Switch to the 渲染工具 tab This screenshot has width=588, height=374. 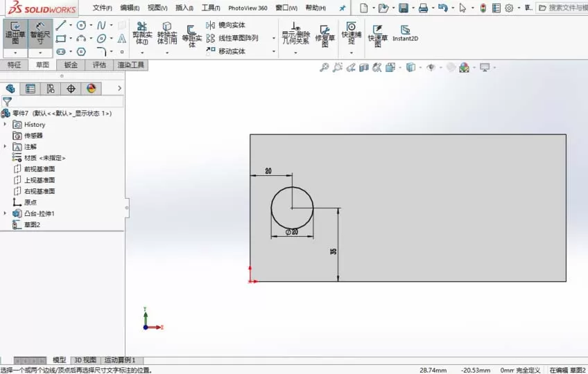131,65
